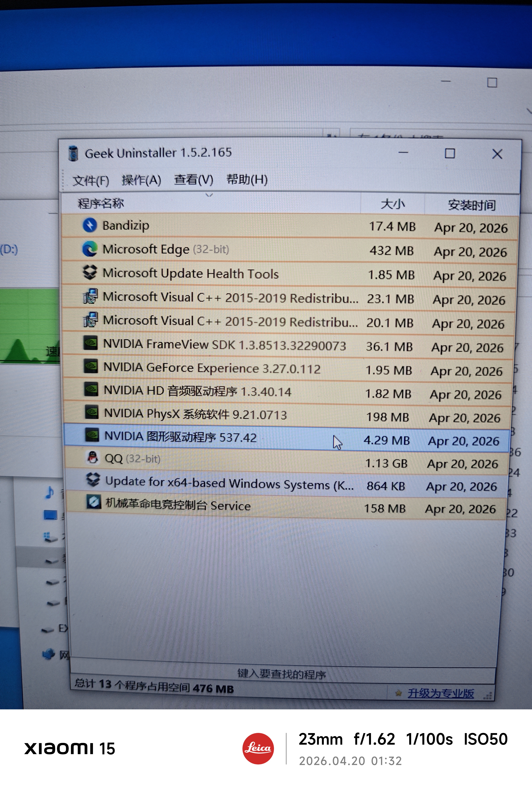Select Microsoft Update Health Tools entry
Screen dimensions: 532x788
tap(190, 273)
